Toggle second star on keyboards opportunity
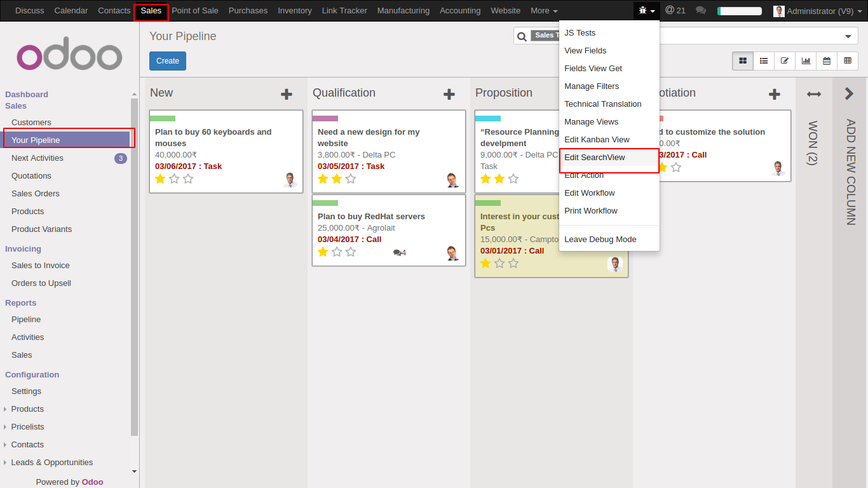 pyautogui.click(x=174, y=179)
